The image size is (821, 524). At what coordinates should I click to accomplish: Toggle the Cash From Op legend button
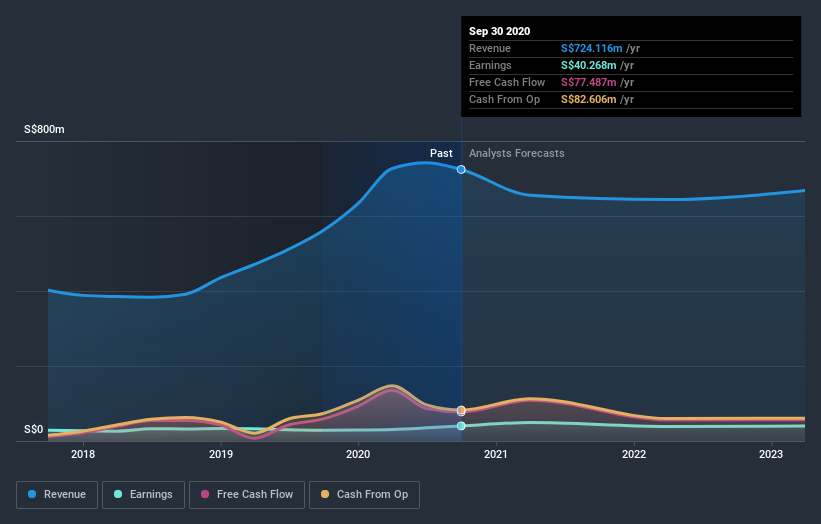pyautogui.click(x=364, y=495)
